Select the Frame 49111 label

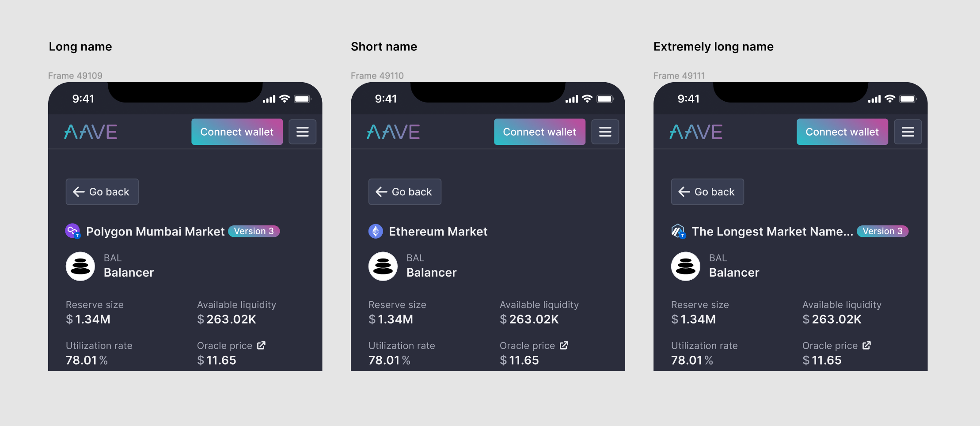coord(679,75)
